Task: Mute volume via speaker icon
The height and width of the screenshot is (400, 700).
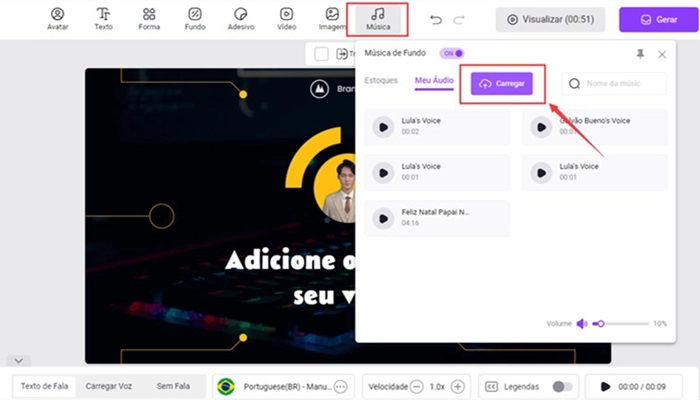Action: (x=582, y=324)
